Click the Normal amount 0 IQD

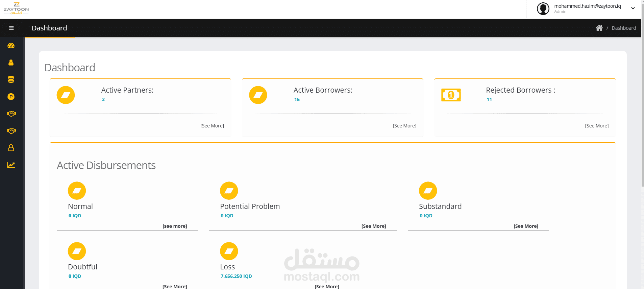[x=75, y=216]
